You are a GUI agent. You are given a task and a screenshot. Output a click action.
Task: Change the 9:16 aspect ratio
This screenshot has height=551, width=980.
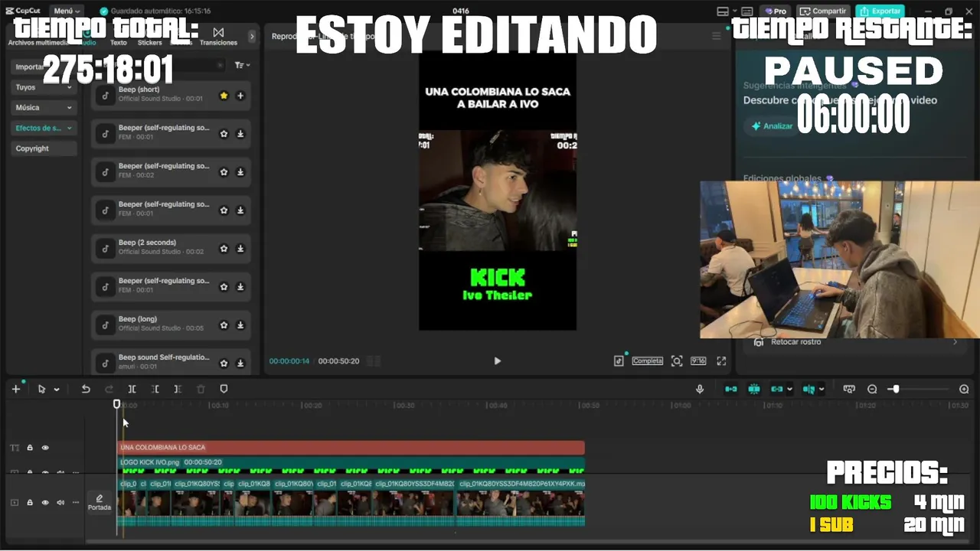click(x=698, y=360)
